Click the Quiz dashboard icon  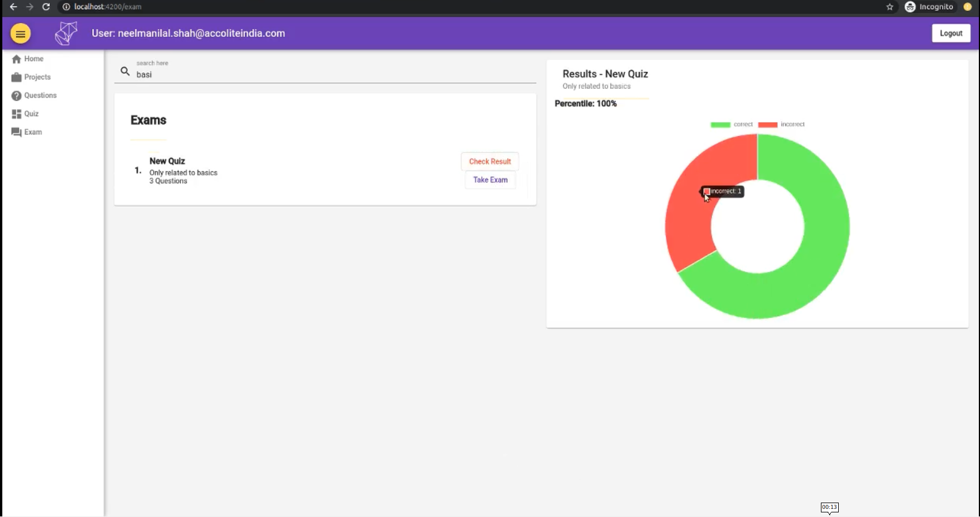point(16,114)
